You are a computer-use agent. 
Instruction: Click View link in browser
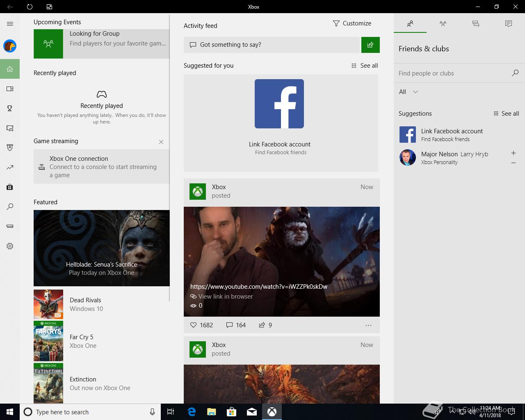point(221,297)
